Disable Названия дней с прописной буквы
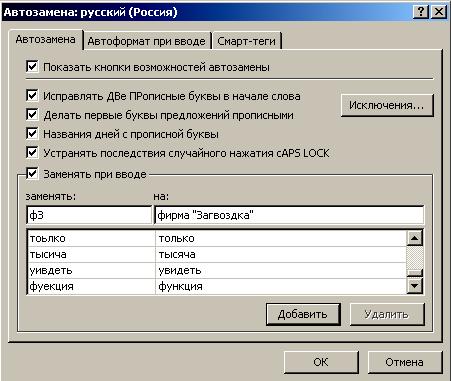451x381 pixels. pos(32,133)
